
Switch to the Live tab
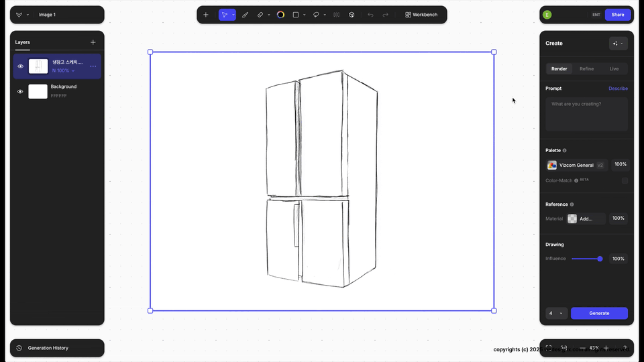click(x=614, y=69)
